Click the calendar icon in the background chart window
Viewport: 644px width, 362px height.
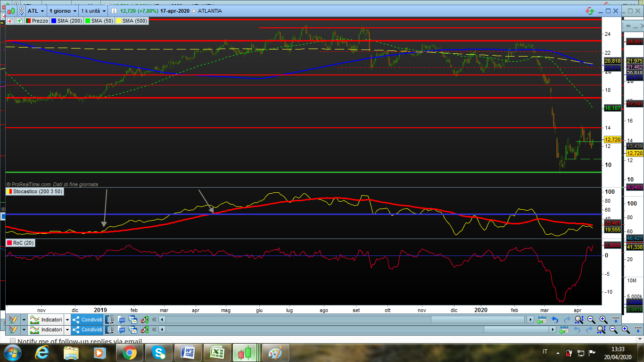(563, 329)
